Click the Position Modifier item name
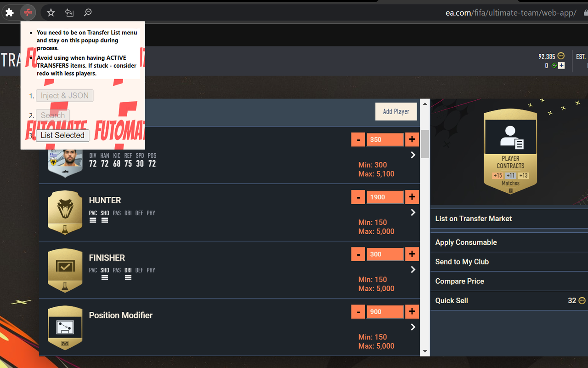 121,315
